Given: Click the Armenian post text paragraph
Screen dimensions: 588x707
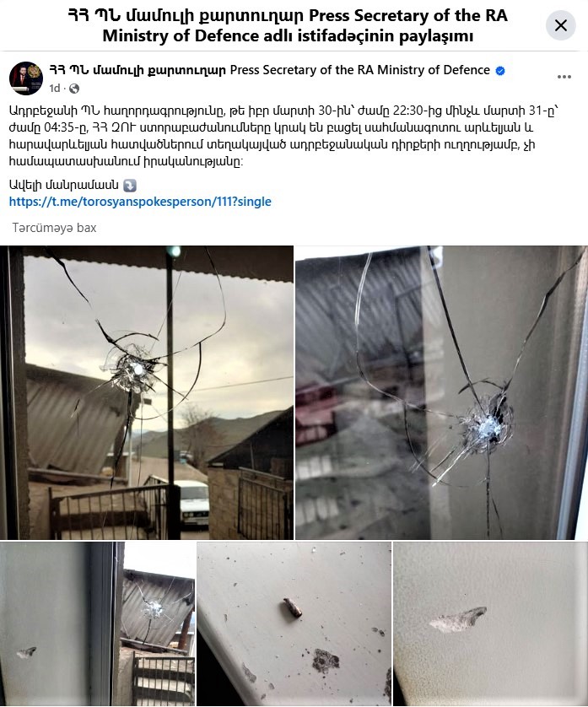Looking at the screenshot, I should 283,136.
